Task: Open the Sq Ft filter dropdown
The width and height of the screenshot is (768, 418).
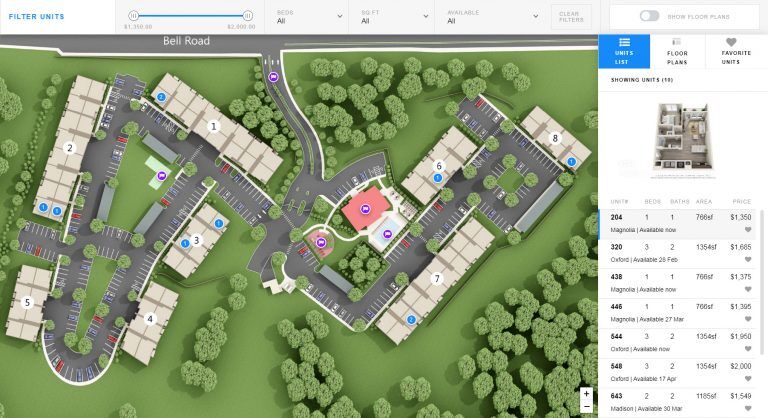Action: [x=390, y=16]
